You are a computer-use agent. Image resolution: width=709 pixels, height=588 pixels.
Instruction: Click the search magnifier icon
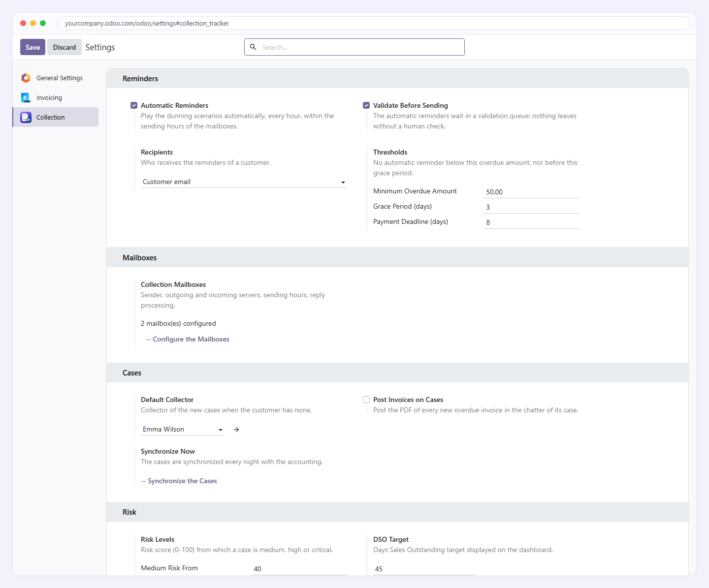[x=253, y=47]
